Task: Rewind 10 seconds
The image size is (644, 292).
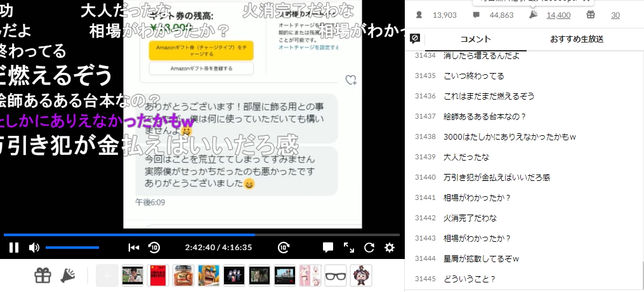Action: pyautogui.click(x=154, y=248)
